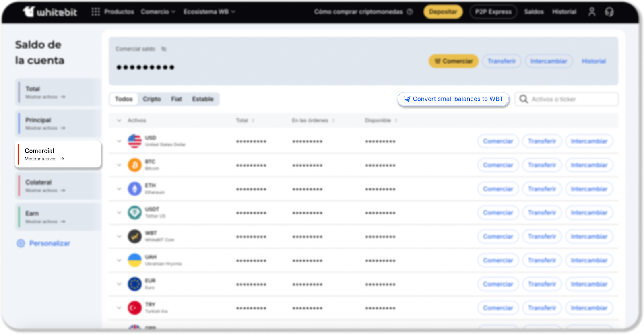The height and width of the screenshot is (334, 644).
Task: Select the Fiat tab
Action: [176, 99]
